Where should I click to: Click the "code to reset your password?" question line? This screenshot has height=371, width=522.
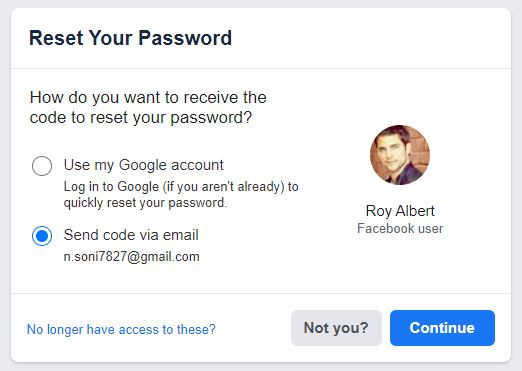point(141,118)
